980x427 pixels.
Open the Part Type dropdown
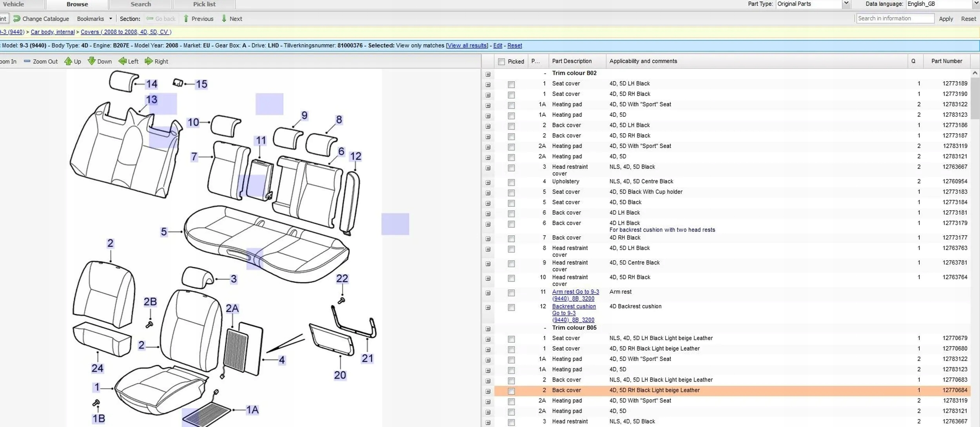coord(846,4)
